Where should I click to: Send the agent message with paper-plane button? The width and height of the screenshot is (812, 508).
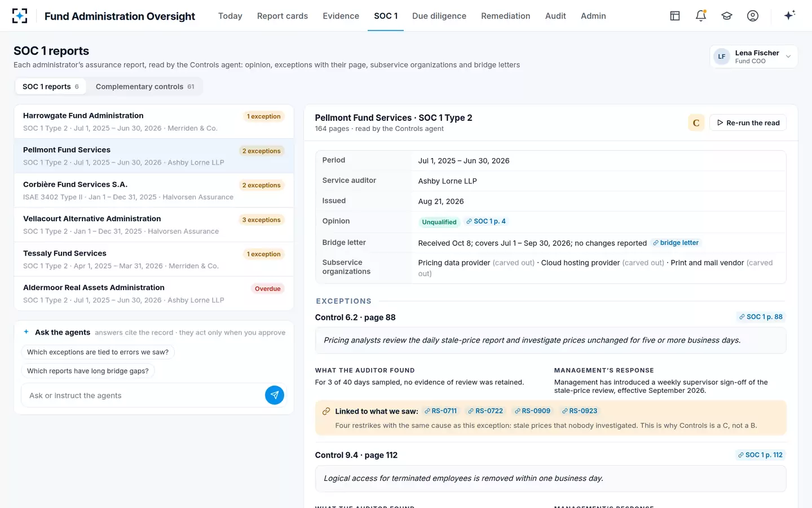pyautogui.click(x=275, y=395)
